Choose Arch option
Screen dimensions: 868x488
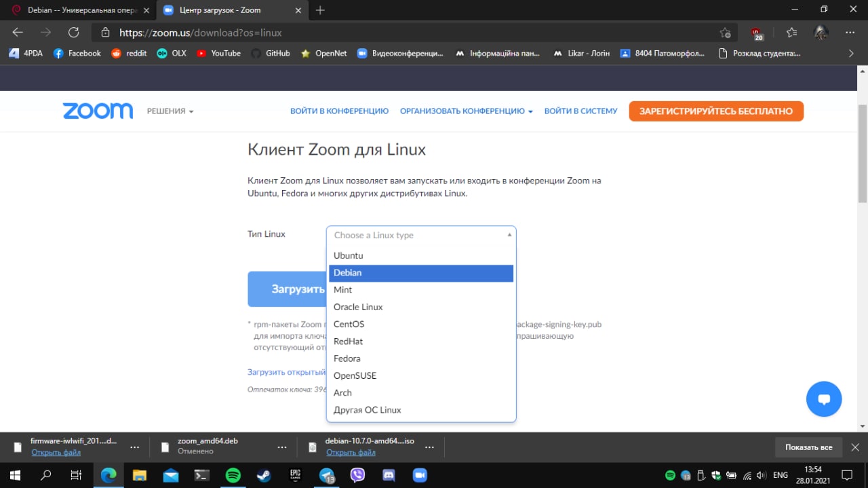pyautogui.click(x=421, y=392)
